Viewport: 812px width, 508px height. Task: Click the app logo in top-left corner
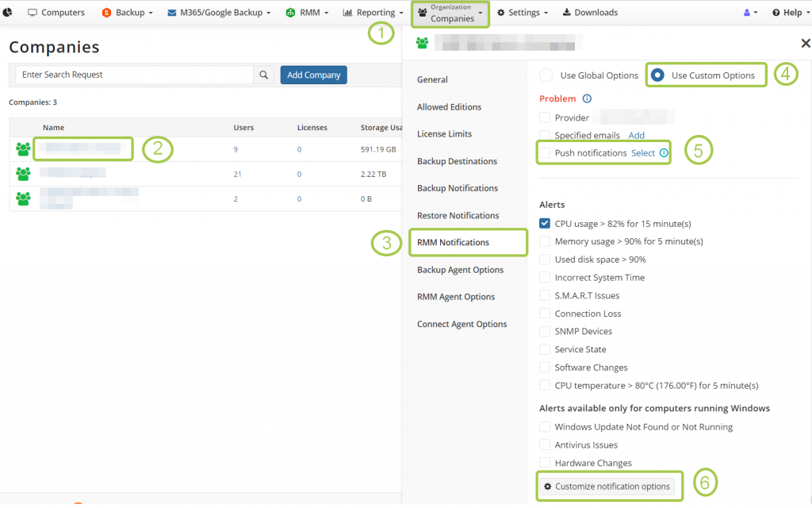tap(8, 13)
